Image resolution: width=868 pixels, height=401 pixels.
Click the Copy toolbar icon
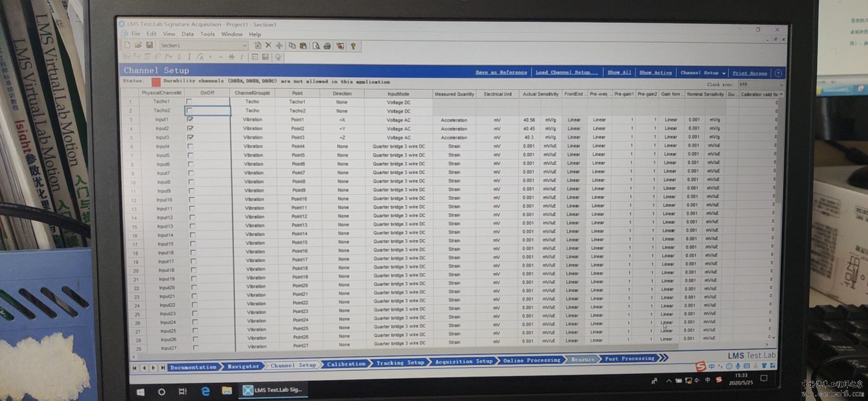292,46
